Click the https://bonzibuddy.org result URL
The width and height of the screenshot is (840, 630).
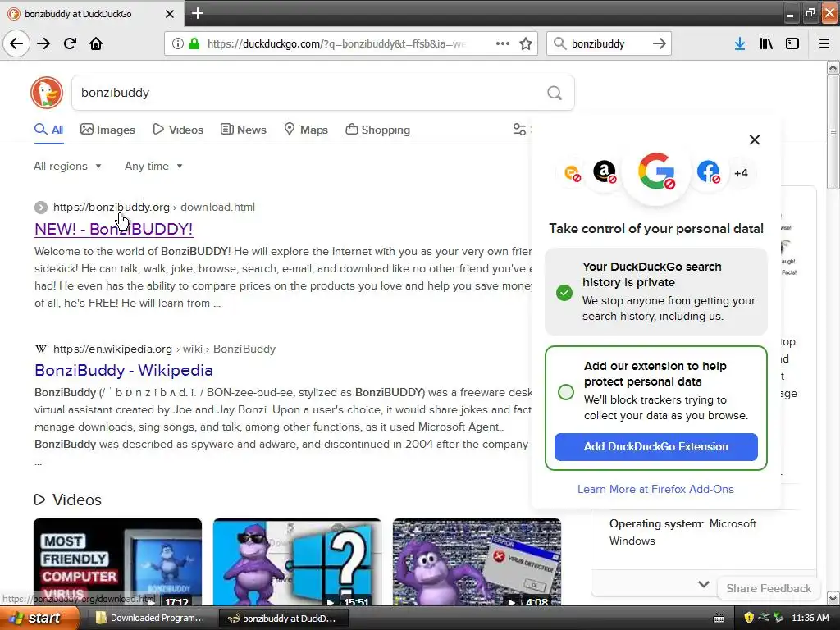click(x=112, y=208)
